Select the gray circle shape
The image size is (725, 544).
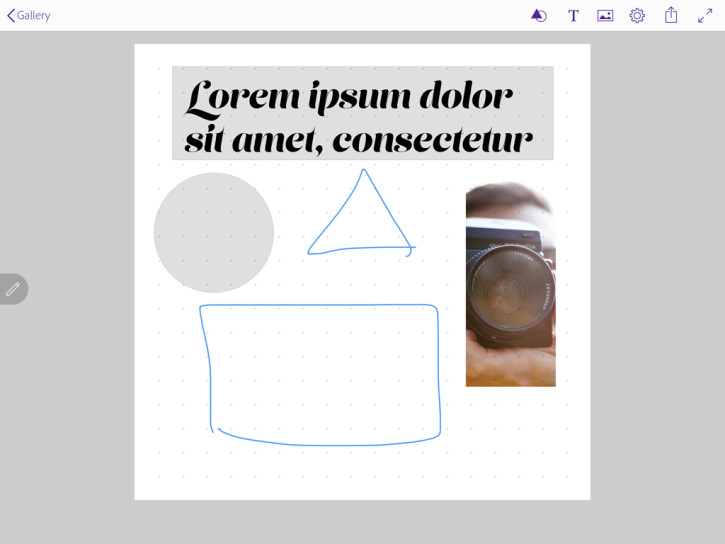(213, 233)
